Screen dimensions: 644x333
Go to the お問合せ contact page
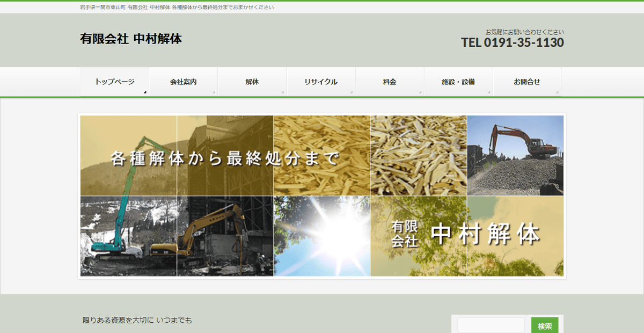click(526, 81)
